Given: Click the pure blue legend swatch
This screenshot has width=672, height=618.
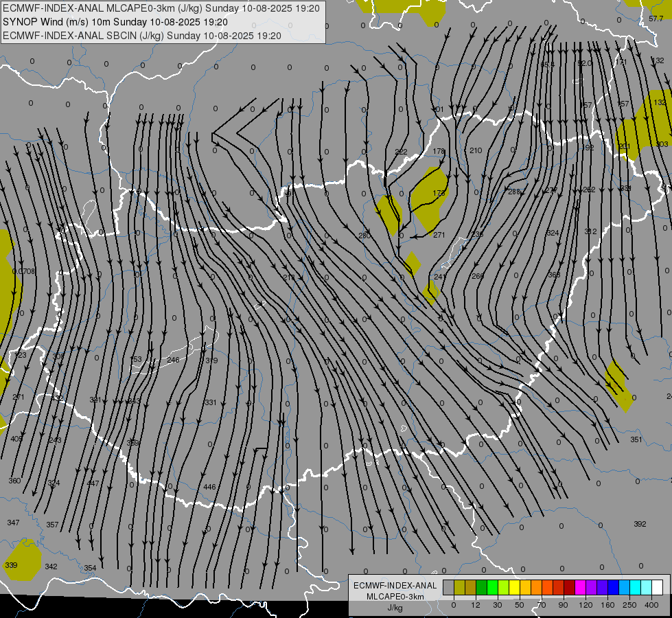Looking at the screenshot, I should pyautogui.click(x=613, y=587).
